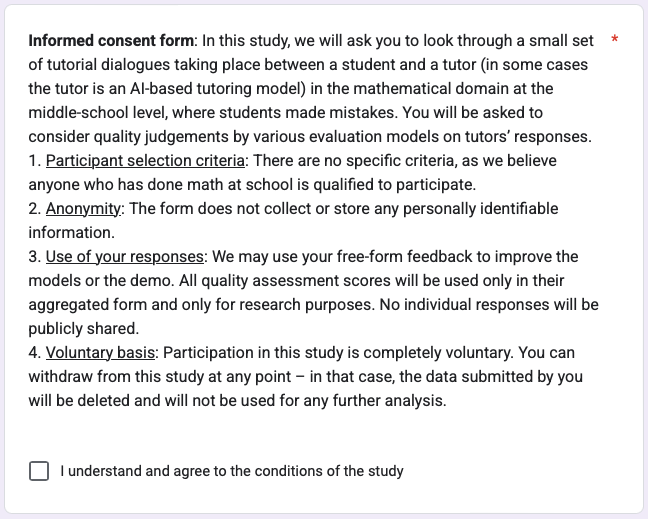This screenshot has height=519, width=648.
Task: Click the list number '2.' marker
Action: [x=35, y=209]
